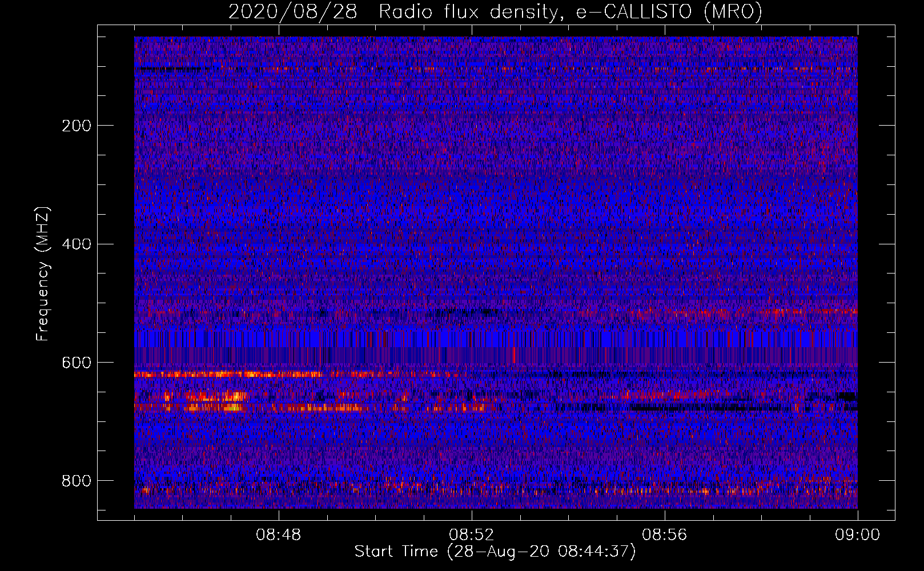Click the '400' frequency tick label
924x571 pixels.
pyautogui.click(x=77, y=244)
